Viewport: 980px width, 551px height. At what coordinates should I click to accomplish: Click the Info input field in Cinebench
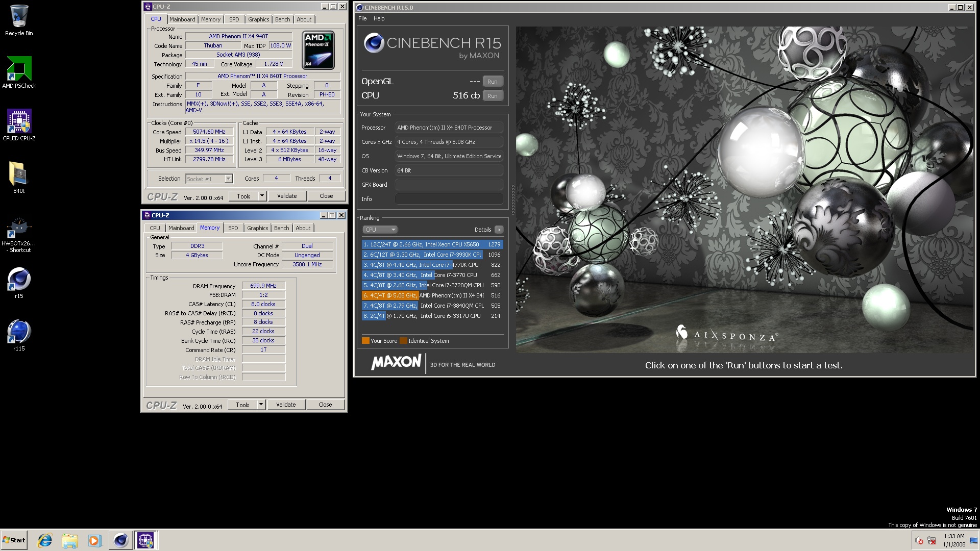click(x=449, y=199)
